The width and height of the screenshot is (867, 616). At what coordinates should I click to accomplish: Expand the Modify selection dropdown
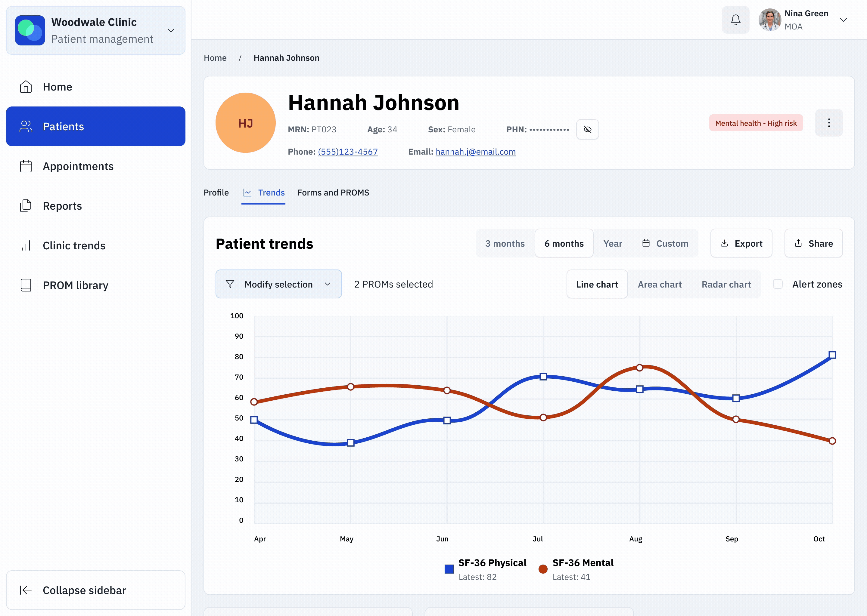(x=278, y=284)
